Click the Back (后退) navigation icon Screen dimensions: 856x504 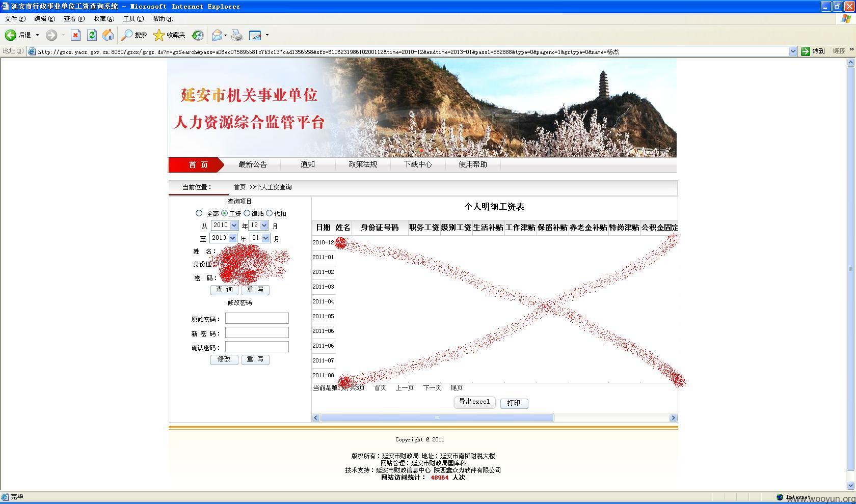point(10,35)
